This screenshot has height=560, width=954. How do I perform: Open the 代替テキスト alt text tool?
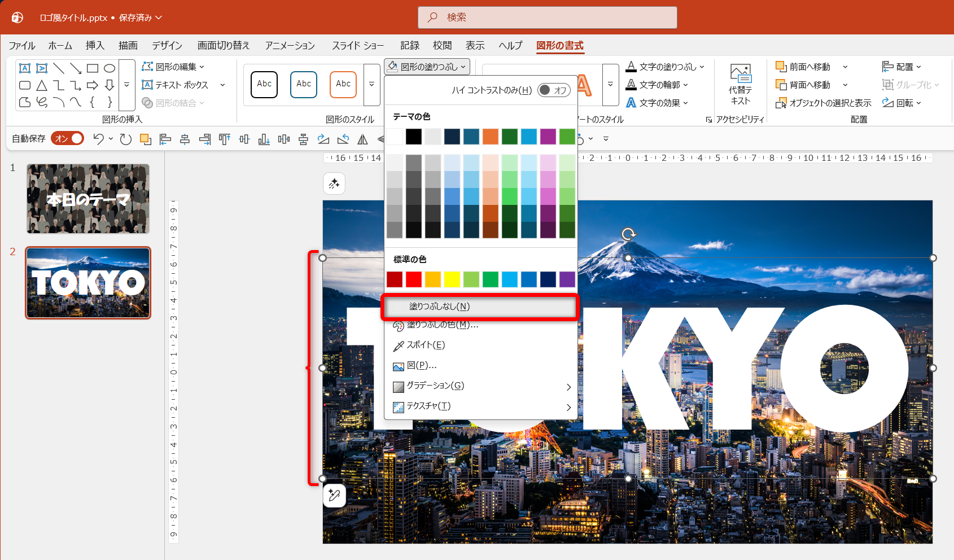coord(740,85)
